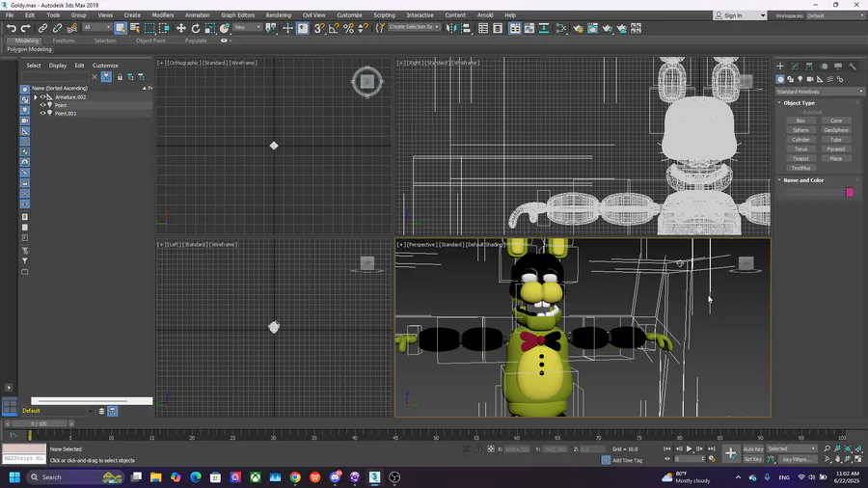
Task: Open the Modifiers menu
Action: (163, 14)
